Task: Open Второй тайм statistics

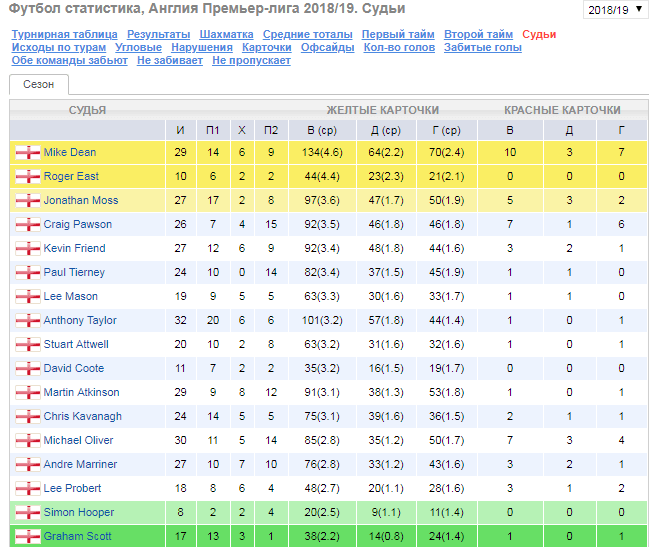Action: click(x=478, y=34)
